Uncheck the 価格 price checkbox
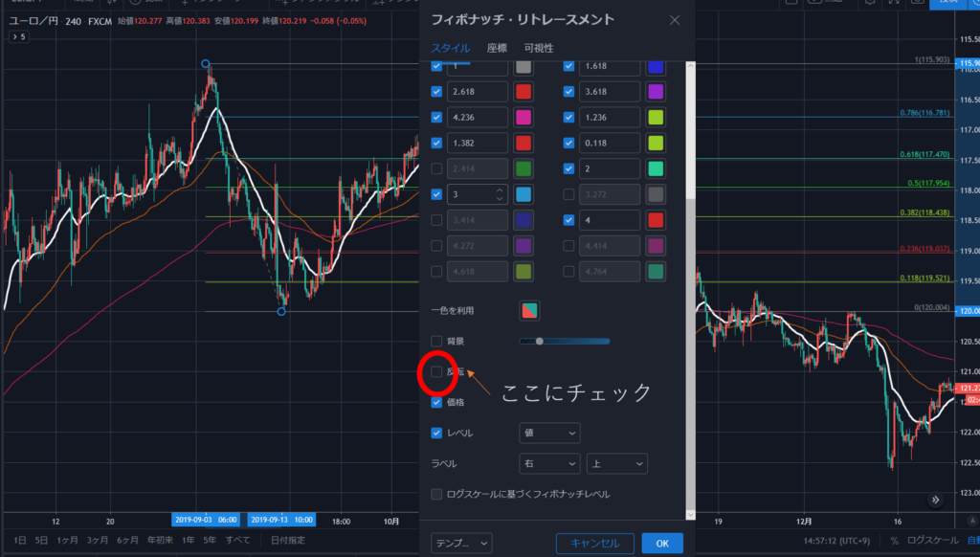This screenshot has height=557, width=980. [437, 403]
